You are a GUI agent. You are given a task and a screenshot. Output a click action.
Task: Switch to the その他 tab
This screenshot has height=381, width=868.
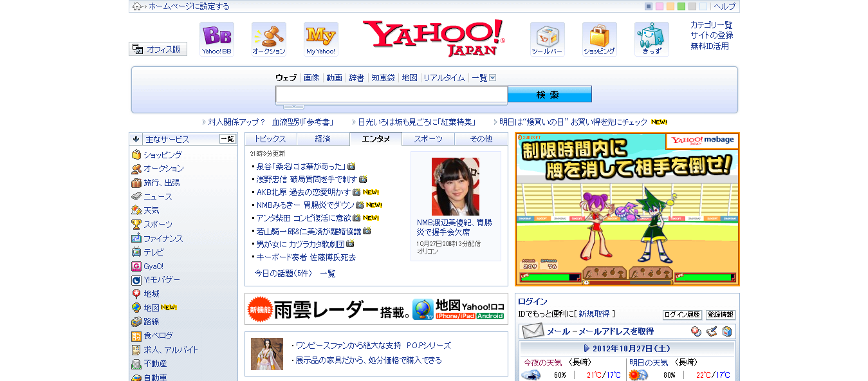pyautogui.click(x=481, y=139)
